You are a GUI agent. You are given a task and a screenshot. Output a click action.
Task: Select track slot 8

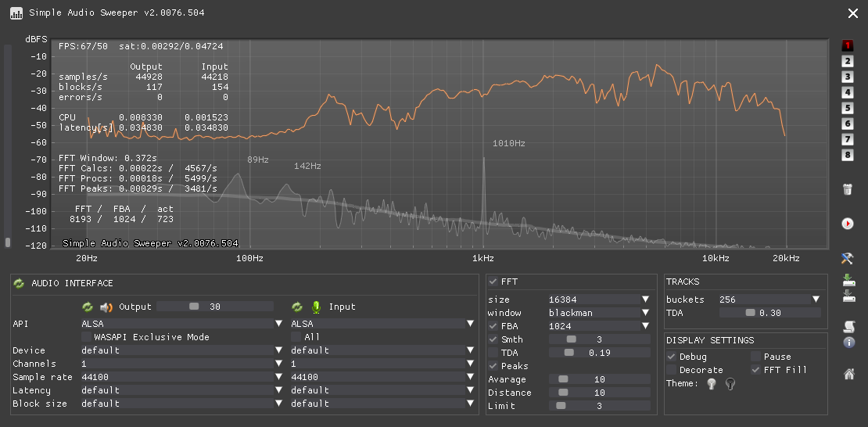click(847, 155)
